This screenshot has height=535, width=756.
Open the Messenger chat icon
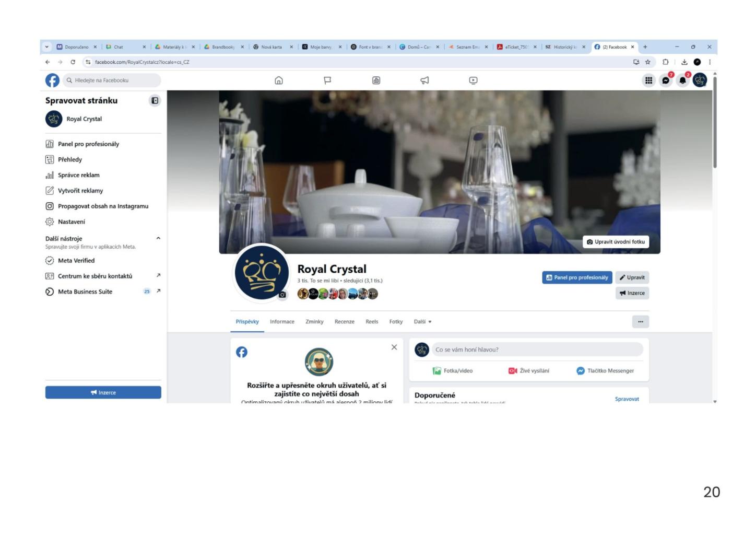click(x=666, y=80)
